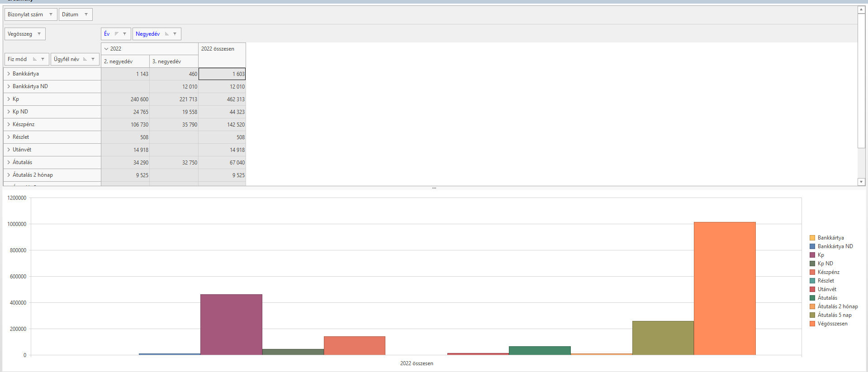Click the Kp total cell 462 313
Screen dimensions: 868x372
click(222, 99)
